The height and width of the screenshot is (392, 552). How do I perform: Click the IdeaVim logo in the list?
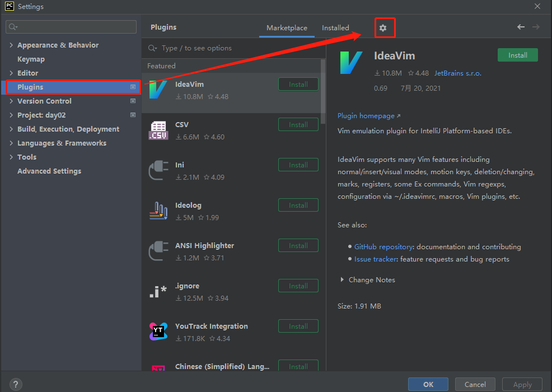point(158,90)
